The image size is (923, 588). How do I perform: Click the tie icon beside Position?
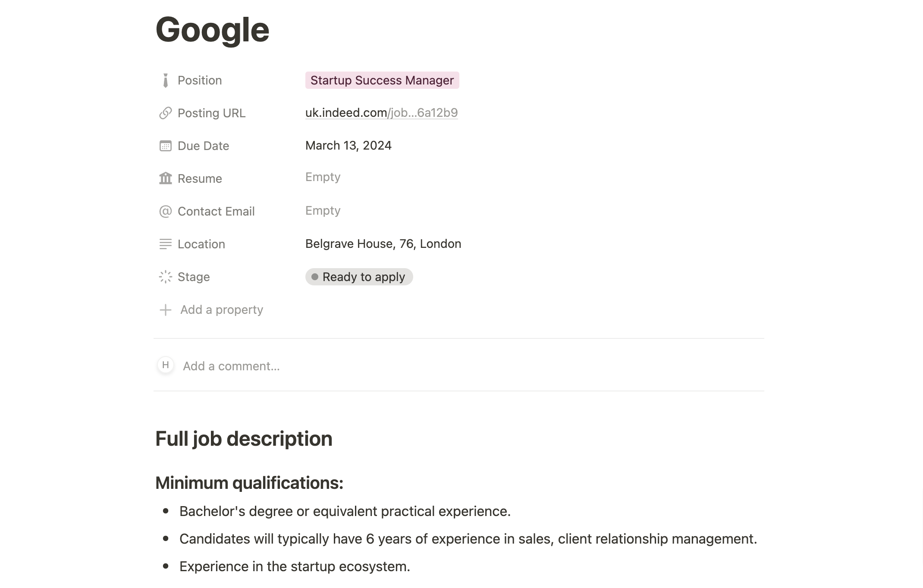(x=166, y=81)
